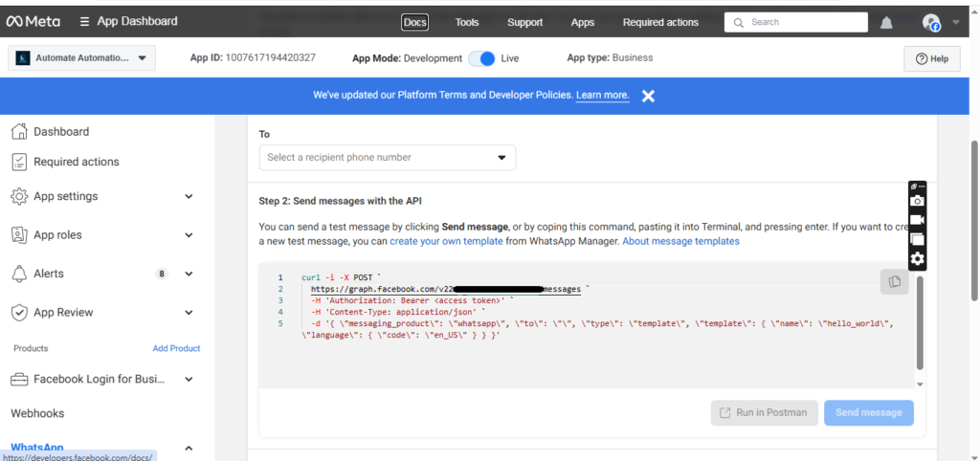Open the Docs tab in top navigation
The width and height of the screenshot is (980, 461).
click(414, 22)
